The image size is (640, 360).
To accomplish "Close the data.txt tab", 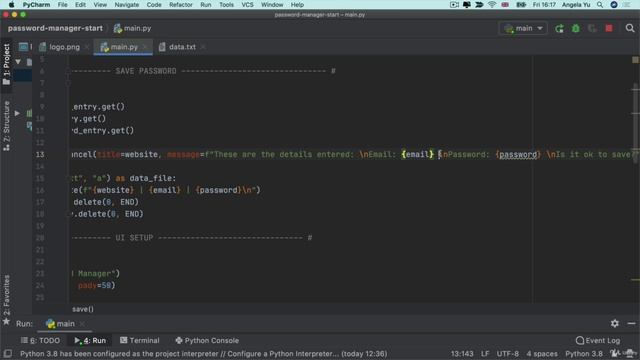I will pos(203,47).
